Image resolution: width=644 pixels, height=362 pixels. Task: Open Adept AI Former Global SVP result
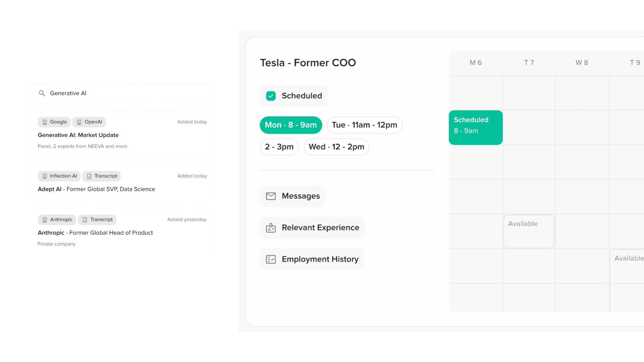(97, 189)
